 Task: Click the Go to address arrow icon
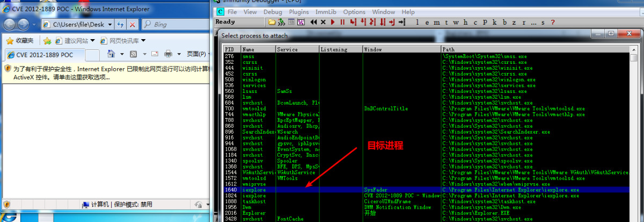click(x=402, y=22)
